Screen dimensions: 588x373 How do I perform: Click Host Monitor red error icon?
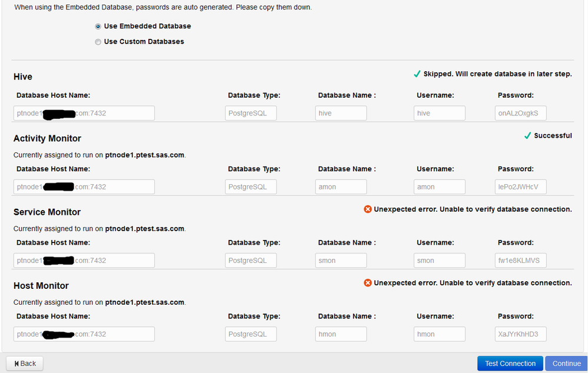click(x=368, y=283)
